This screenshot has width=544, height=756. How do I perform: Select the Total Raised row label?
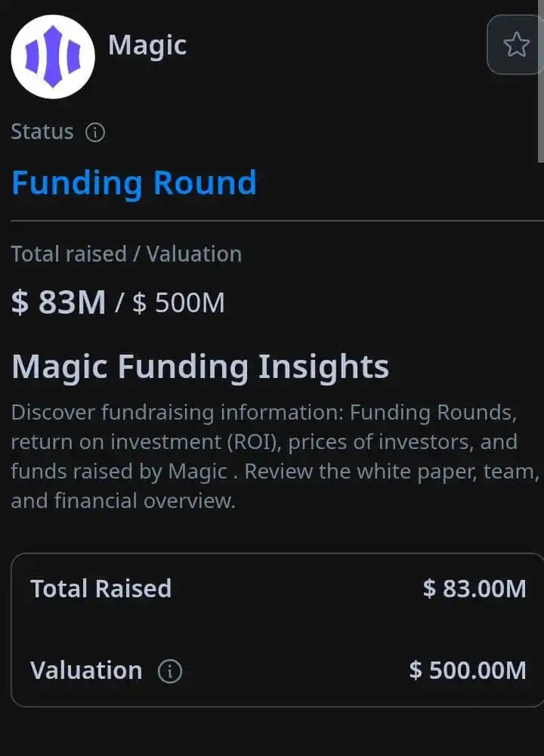[100, 589]
